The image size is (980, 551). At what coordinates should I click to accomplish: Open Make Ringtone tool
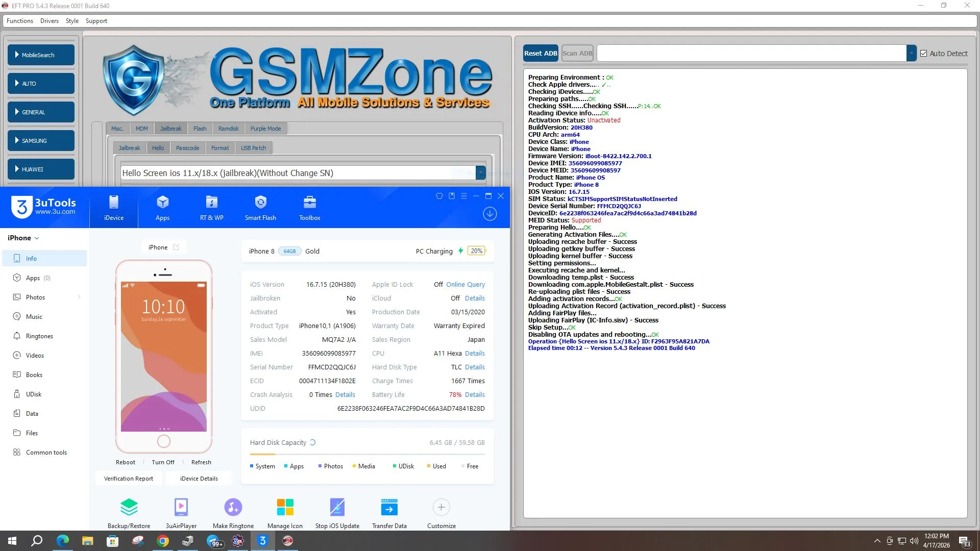233,508
